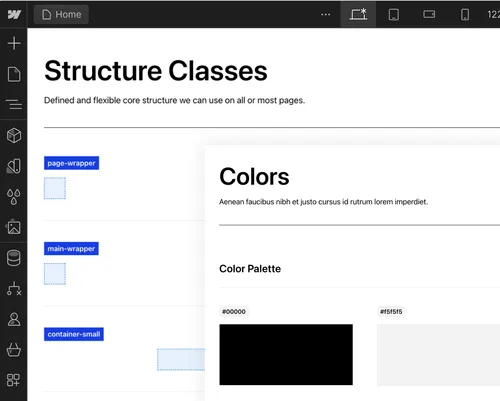500x401 pixels.
Task: Open the Add elements panel
Action: pos(14,43)
